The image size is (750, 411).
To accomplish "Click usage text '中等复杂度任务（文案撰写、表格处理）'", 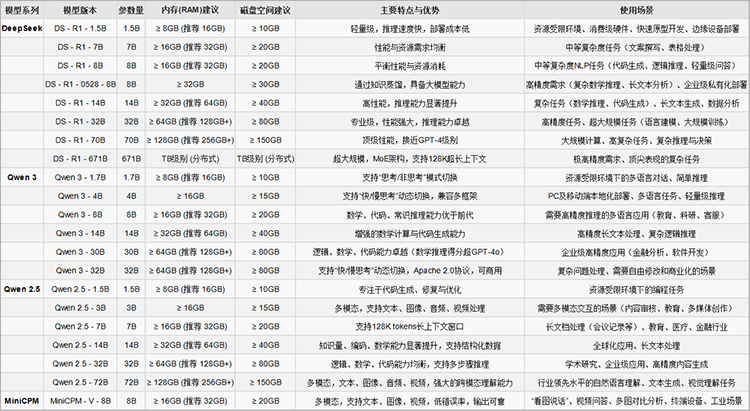I will coord(637,48).
